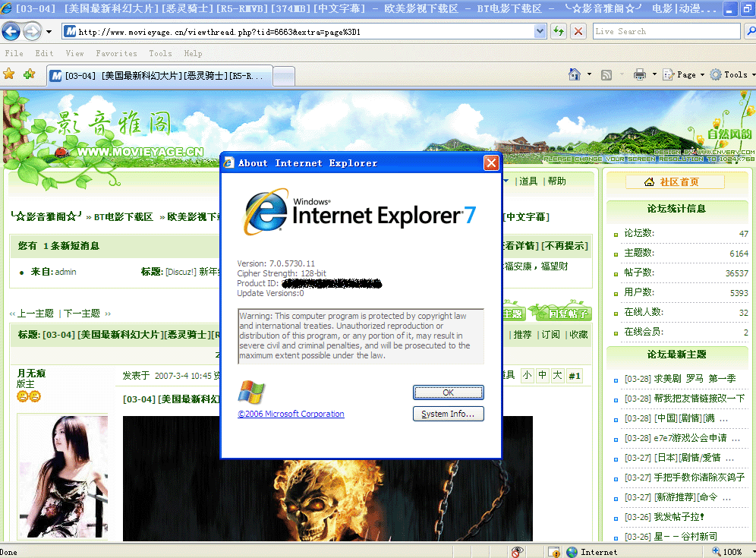Viewport: 756px width, 558px height.
Task: Open [03-28] 帮我把友情链接改一下 topic
Action: pos(685,399)
